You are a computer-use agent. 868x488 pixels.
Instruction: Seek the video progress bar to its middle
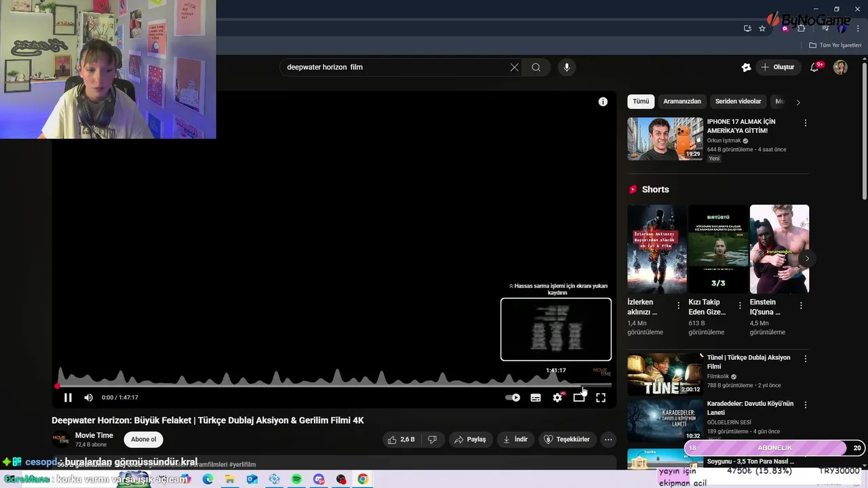coord(334,386)
